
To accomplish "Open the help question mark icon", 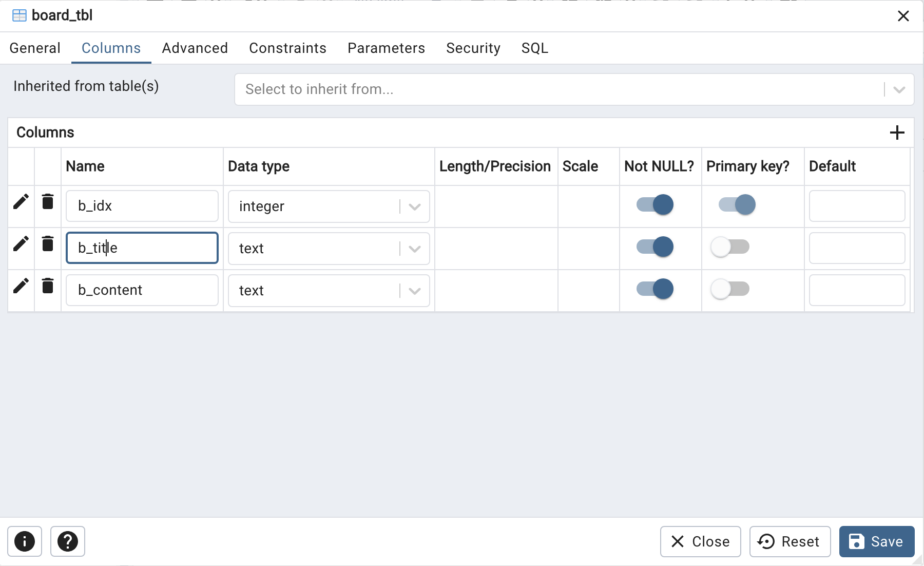I will (68, 541).
